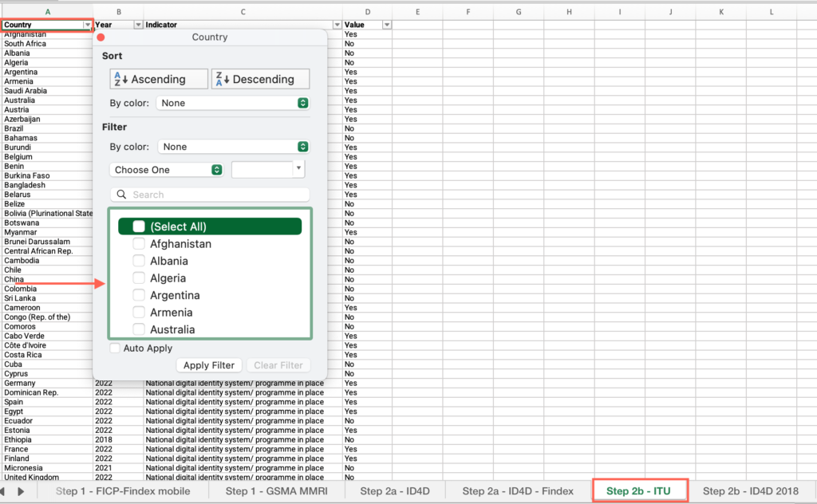Select the Central African Rep. cell
Screen dimensions: 817x504
click(47, 251)
